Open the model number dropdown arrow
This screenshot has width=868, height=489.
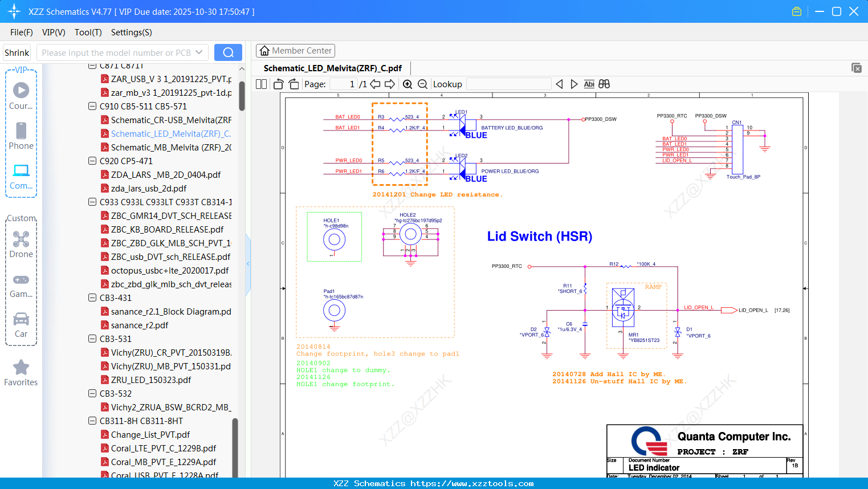[199, 52]
